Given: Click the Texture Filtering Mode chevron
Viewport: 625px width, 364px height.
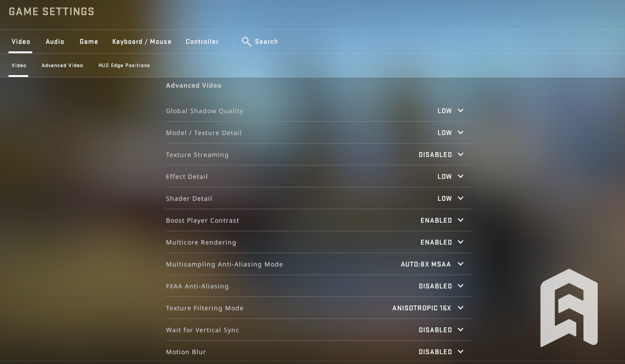Looking at the screenshot, I should (x=460, y=308).
